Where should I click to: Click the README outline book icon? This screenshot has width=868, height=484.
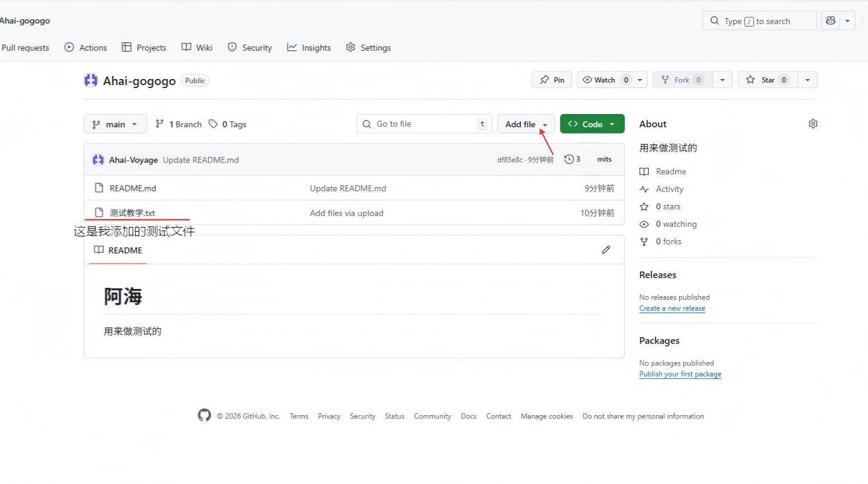coord(99,250)
